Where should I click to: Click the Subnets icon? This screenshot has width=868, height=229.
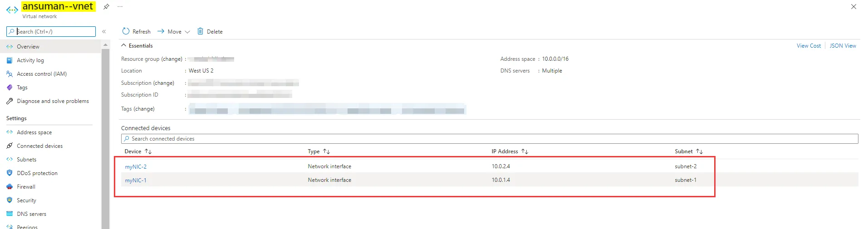pos(10,160)
